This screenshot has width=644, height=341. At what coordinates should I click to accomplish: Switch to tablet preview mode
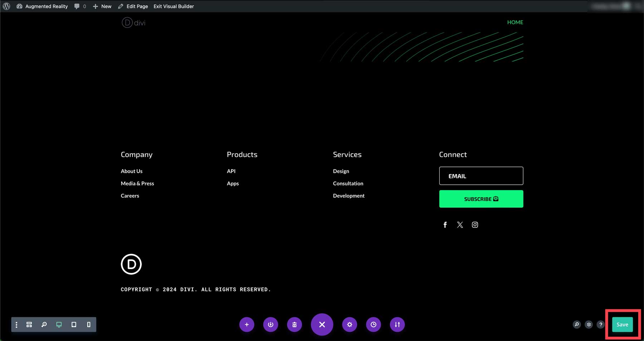tap(74, 325)
